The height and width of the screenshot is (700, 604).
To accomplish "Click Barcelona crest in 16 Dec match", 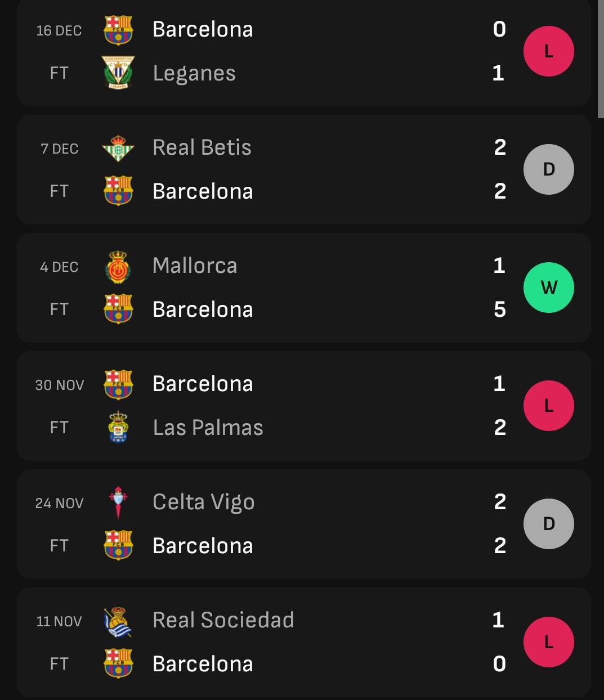I will tap(118, 30).
